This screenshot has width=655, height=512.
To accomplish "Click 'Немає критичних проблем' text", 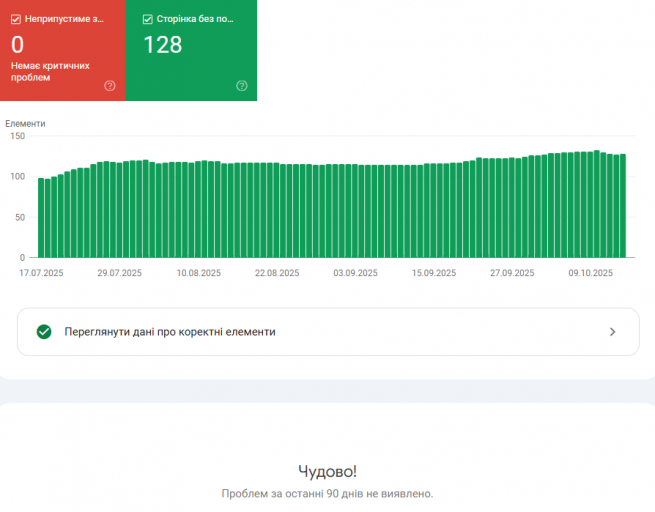I will pyautogui.click(x=50, y=71).
